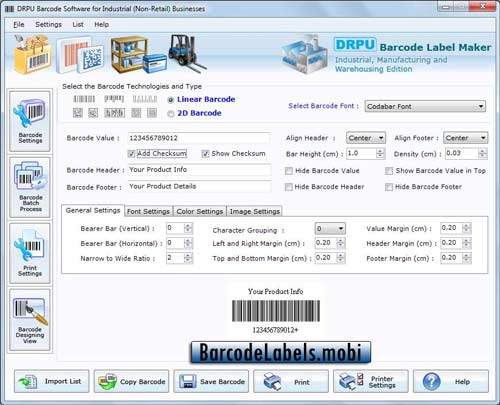Enable Hide Barcode Value checkbox

click(x=289, y=171)
